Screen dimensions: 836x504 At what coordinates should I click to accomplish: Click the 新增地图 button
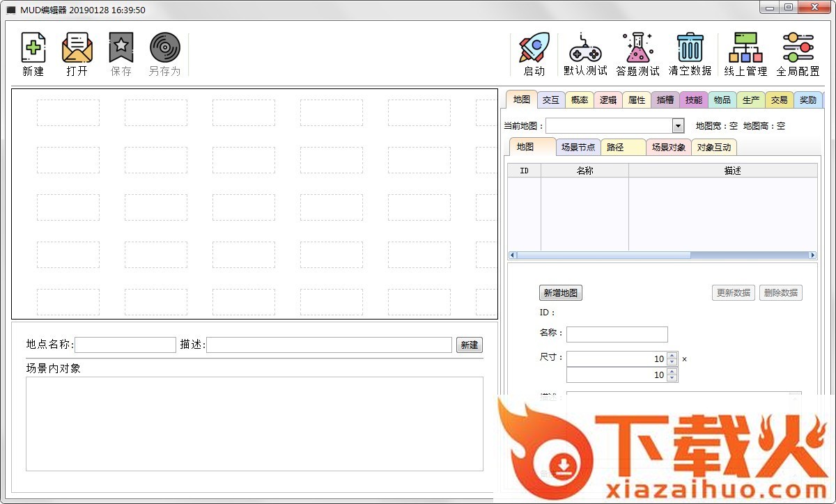coord(560,292)
